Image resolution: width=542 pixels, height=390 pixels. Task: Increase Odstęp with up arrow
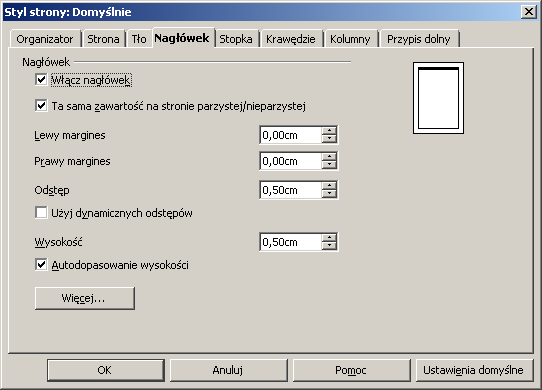pos(329,186)
